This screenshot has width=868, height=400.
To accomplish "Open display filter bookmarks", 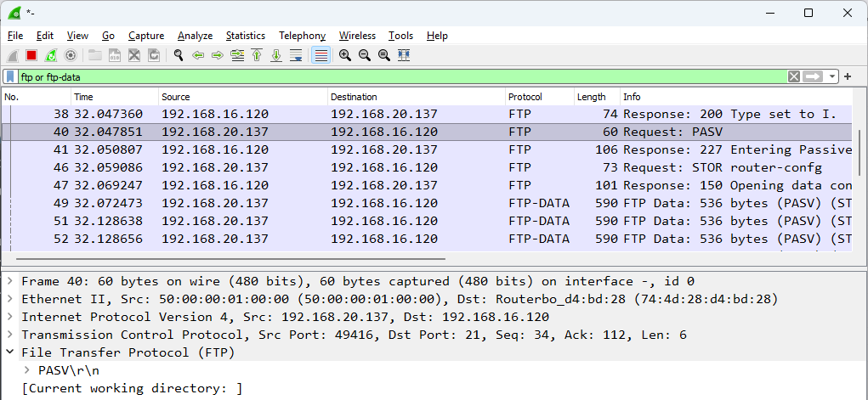I will point(10,77).
